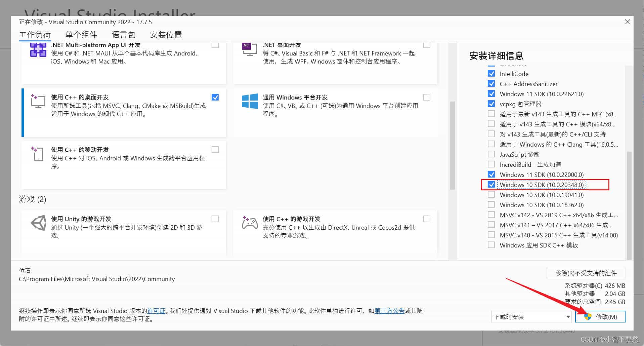The height and width of the screenshot is (346, 644).
Task: Check Windows 应用 SDK C++ 模板 component
Action: point(491,245)
